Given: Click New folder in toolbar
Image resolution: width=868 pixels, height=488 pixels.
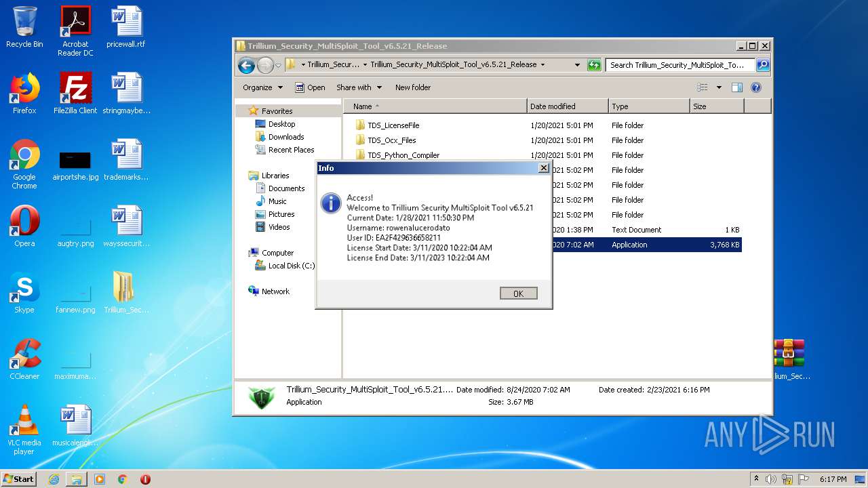Looking at the screenshot, I should point(413,87).
